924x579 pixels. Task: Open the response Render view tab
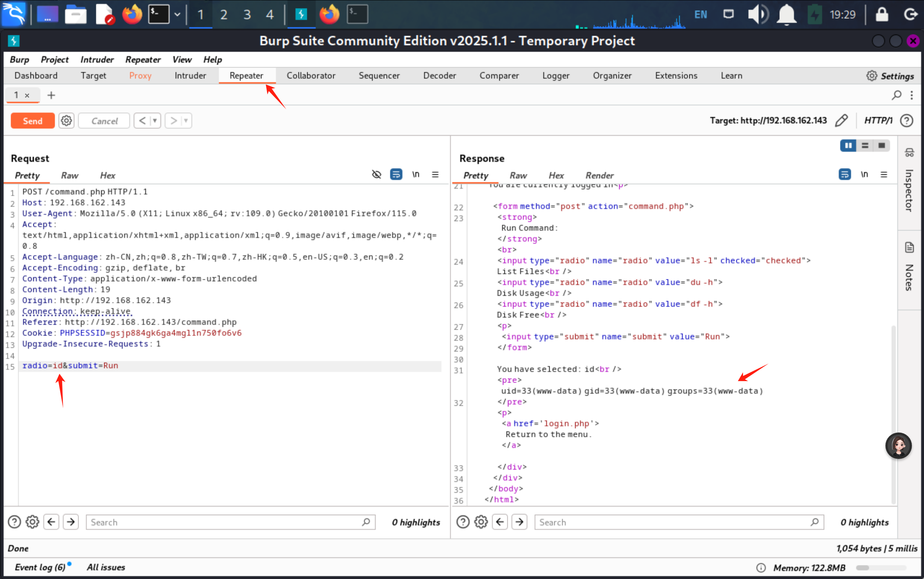point(599,175)
